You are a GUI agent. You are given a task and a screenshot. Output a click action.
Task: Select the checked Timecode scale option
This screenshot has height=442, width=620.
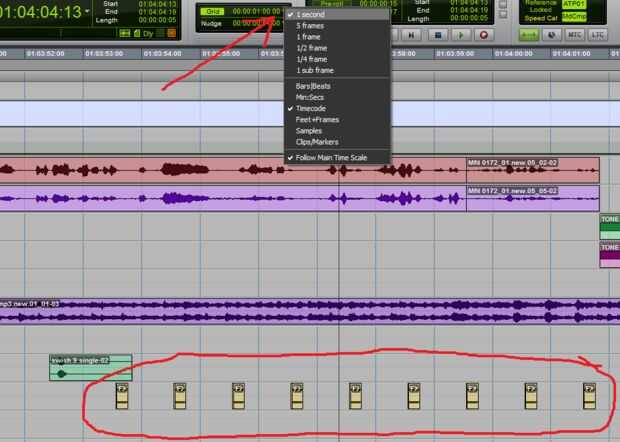[x=338, y=108]
